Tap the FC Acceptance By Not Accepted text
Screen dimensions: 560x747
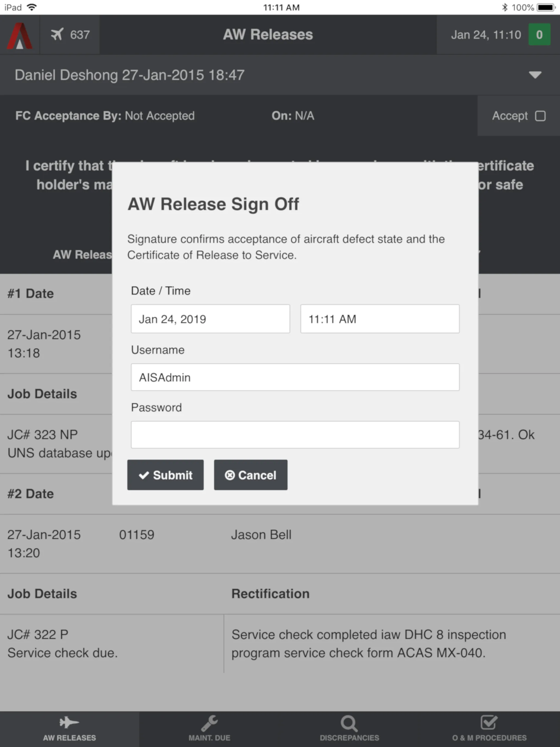point(105,116)
